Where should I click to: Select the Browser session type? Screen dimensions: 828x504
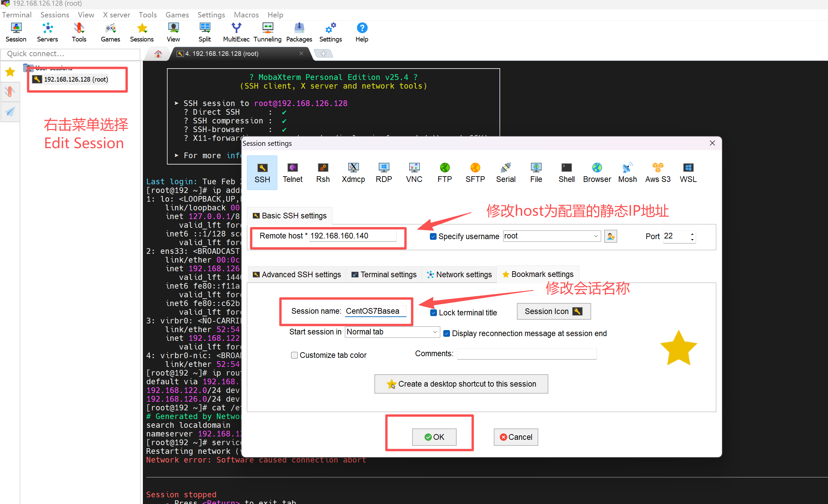597,173
